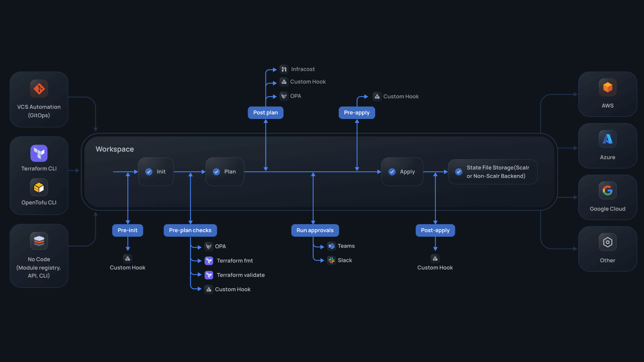Screen dimensions: 644x362
Task: Click the Post-apply button
Action: [435, 230]
